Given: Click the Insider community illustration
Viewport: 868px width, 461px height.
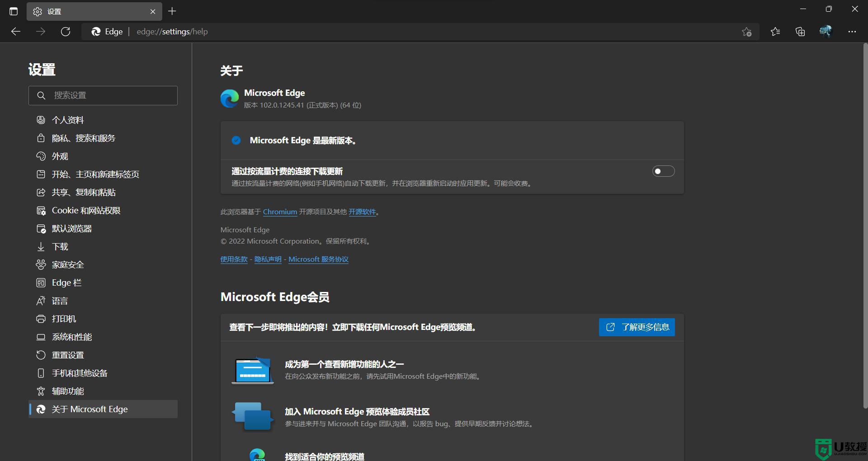Looking at the screenshot, I should [x=253, y=416].
